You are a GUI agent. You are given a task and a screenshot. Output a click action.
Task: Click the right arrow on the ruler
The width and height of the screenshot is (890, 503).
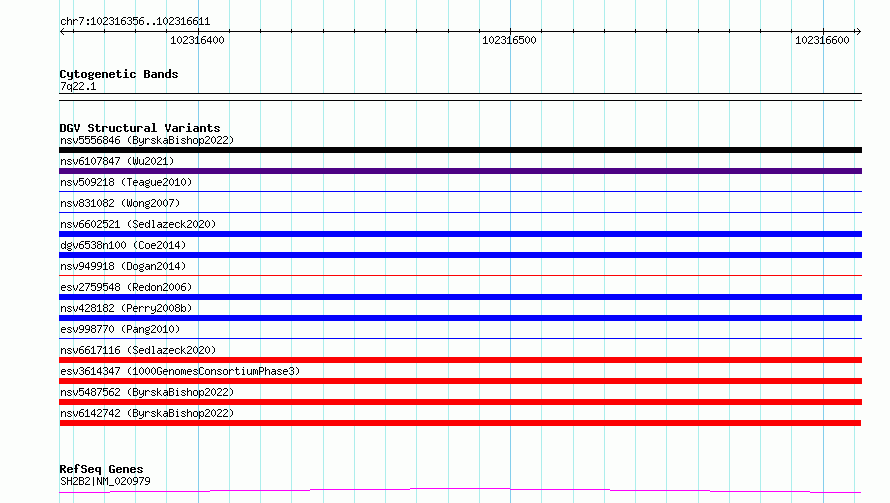click(858, 32)
